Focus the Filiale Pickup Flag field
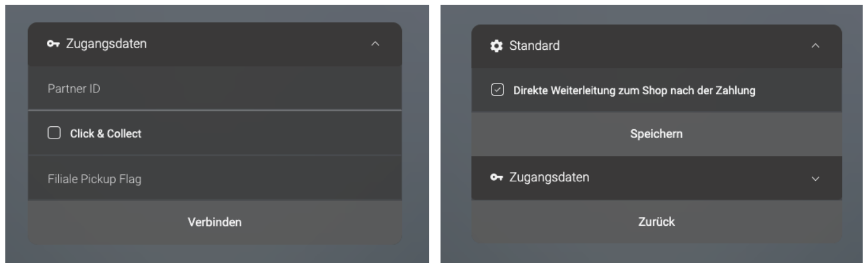 [215, 178]
